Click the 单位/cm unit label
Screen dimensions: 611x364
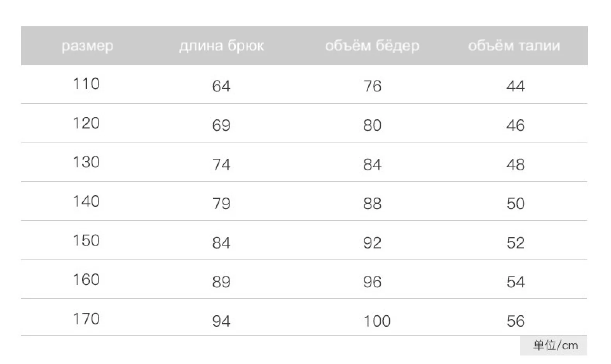pos(555,345)
